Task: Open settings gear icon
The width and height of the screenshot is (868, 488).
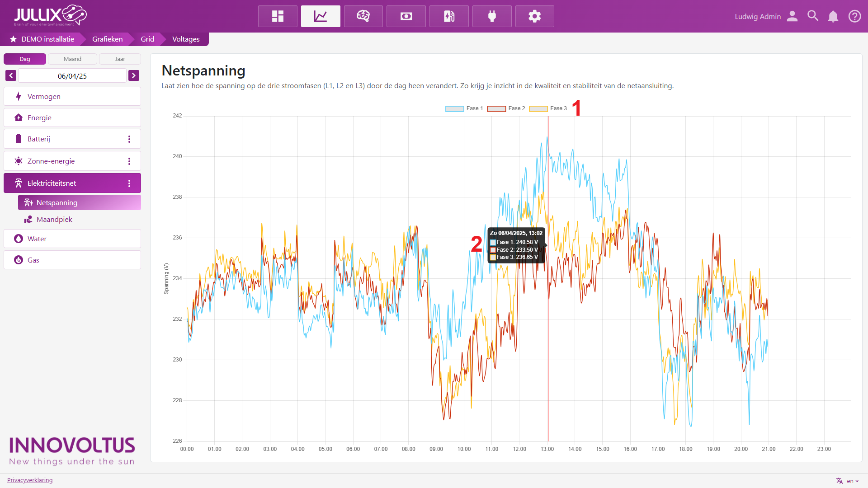Action: pyautogui.click(x=534, y=16)
